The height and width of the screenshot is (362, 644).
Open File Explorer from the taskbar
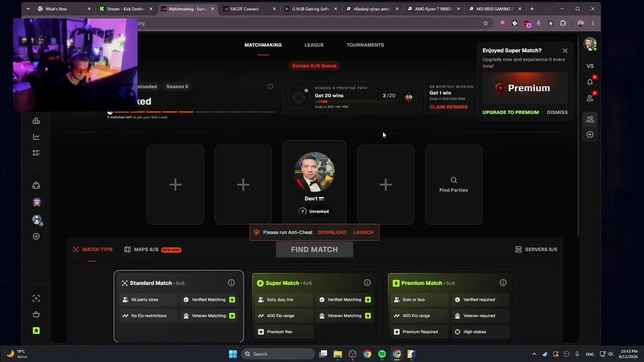tap(338, 354)
